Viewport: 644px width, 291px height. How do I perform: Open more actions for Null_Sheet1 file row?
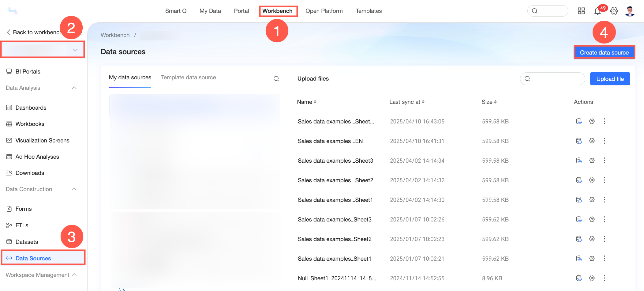pos(604,278)
